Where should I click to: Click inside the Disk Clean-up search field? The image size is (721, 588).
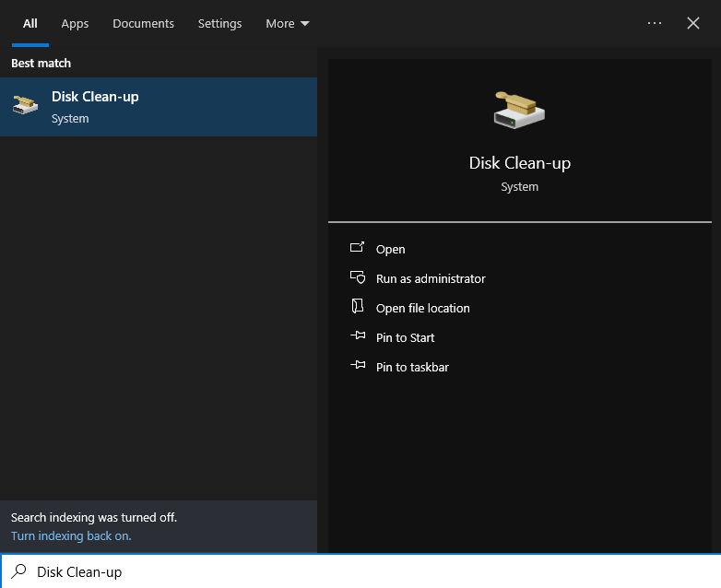(369, 571)
